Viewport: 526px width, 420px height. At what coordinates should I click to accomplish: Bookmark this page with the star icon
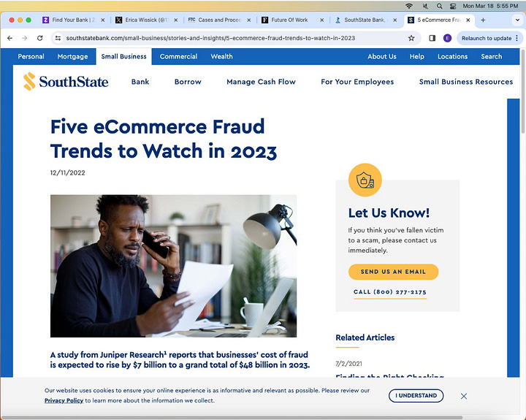point(411,38)
